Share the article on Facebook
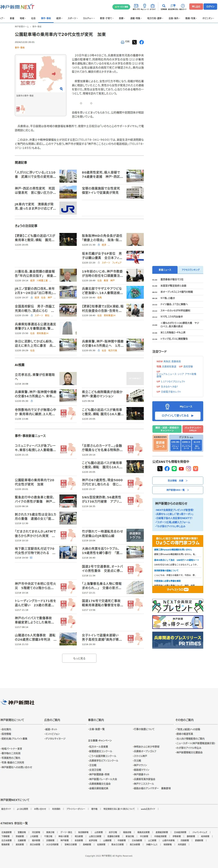This screenshot has width=218, height=868. pos(142,42)
